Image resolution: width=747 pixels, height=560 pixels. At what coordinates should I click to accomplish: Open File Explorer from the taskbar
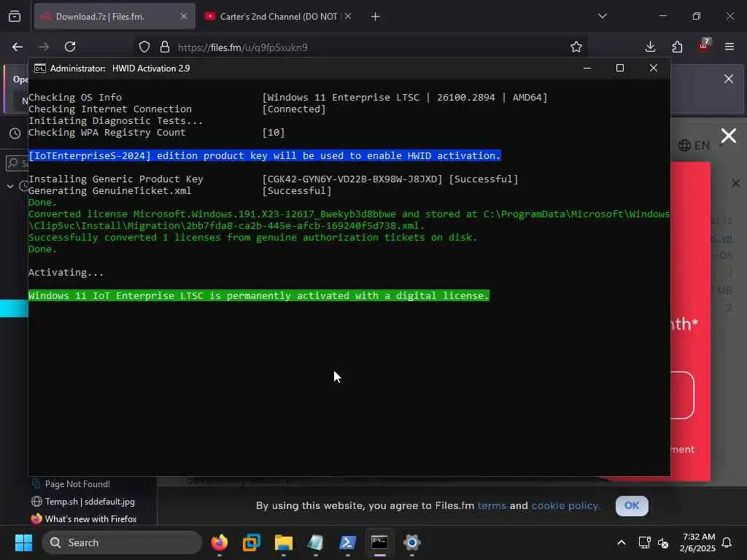[284, 542]
